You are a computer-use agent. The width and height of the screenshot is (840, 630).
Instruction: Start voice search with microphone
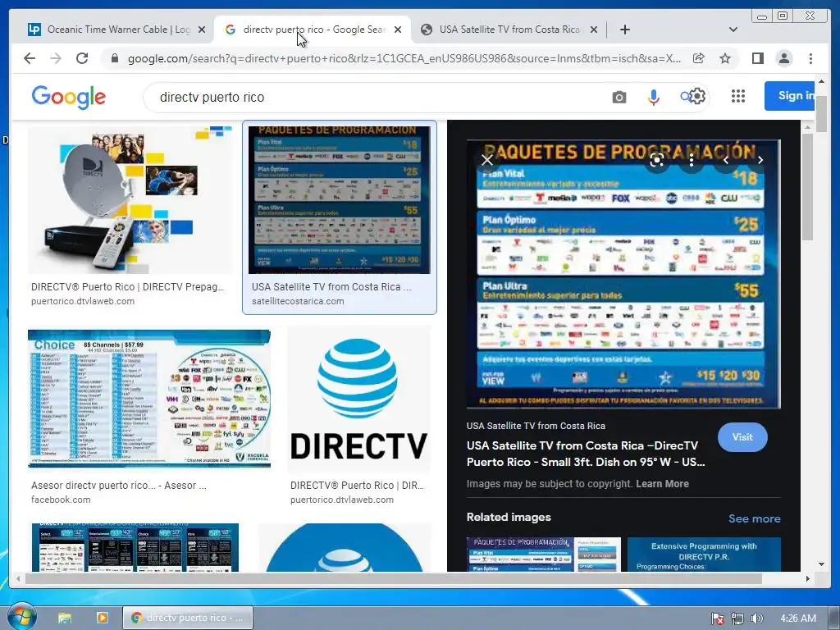point(653,98)
